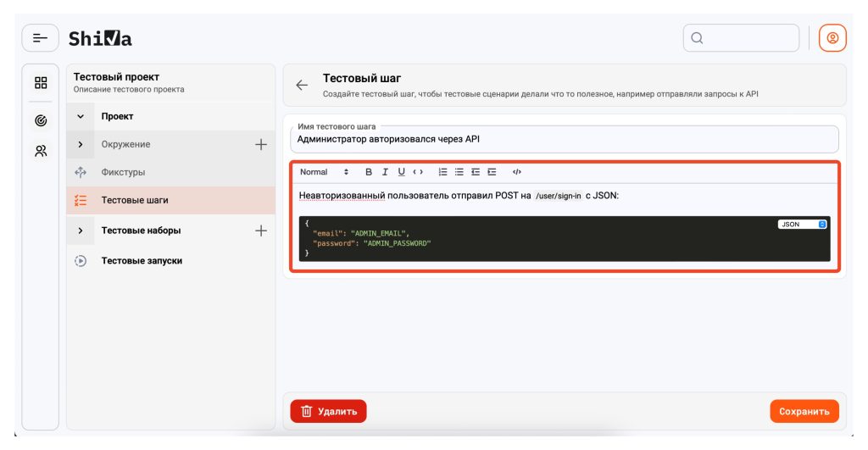Open the Normal text style dropdown
868x450 pixels.
pyautogui.click(x=324, y=172)
